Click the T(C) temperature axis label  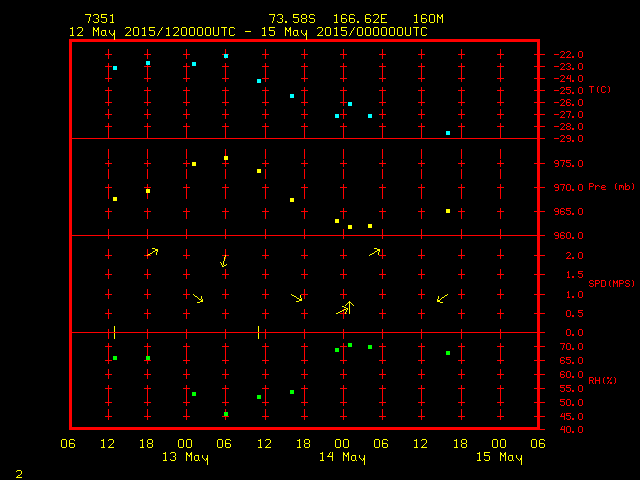tap(599, 90)
